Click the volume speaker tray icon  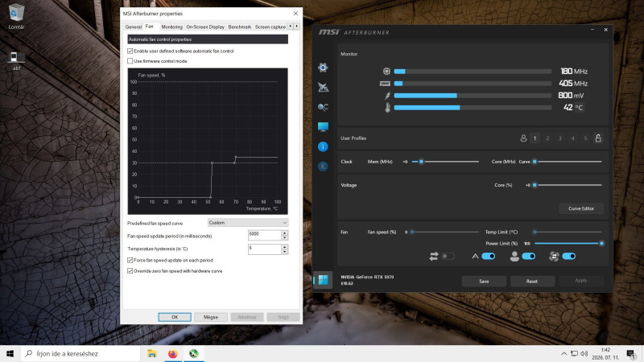tap(584, 353)
